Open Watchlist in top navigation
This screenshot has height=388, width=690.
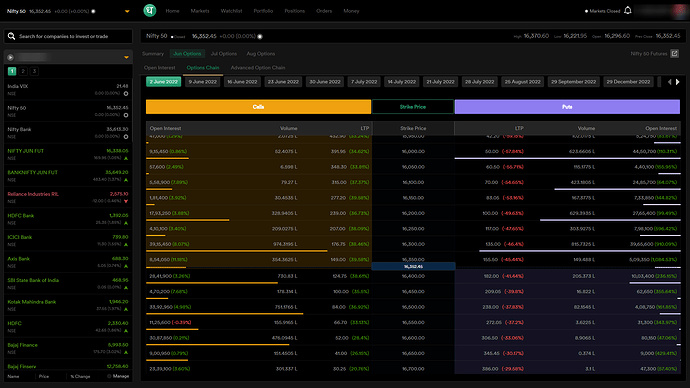231,11
